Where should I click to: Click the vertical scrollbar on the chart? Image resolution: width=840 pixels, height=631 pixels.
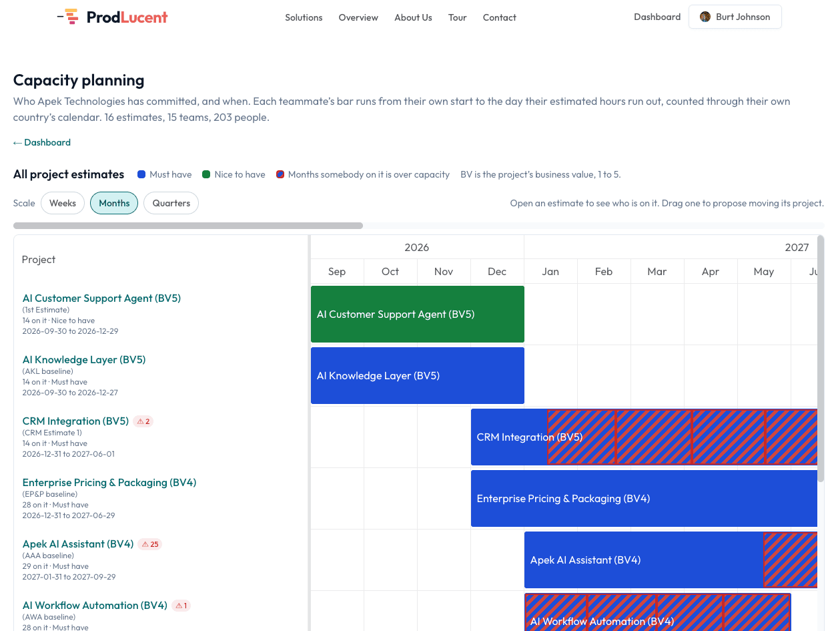click(821, 357)
